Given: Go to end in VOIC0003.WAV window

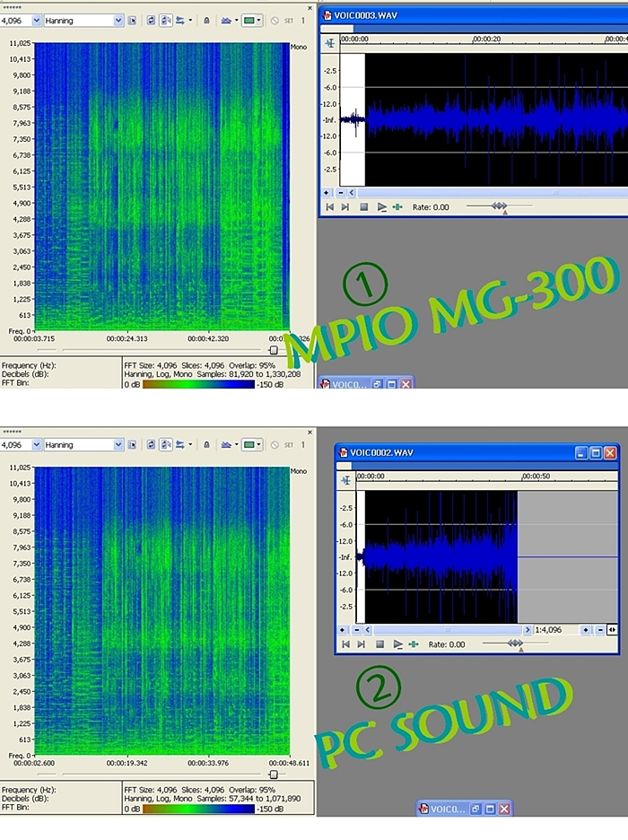Looking at the screenshot, I should coord(345,206).
